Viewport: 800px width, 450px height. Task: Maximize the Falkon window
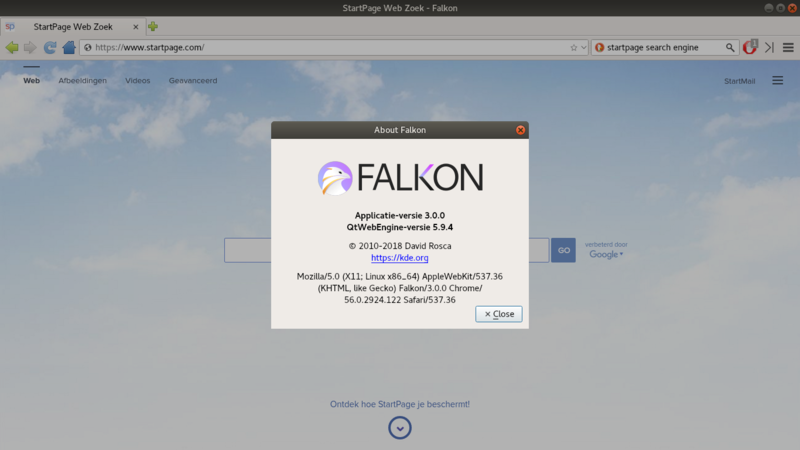click(x=780, y=8)
